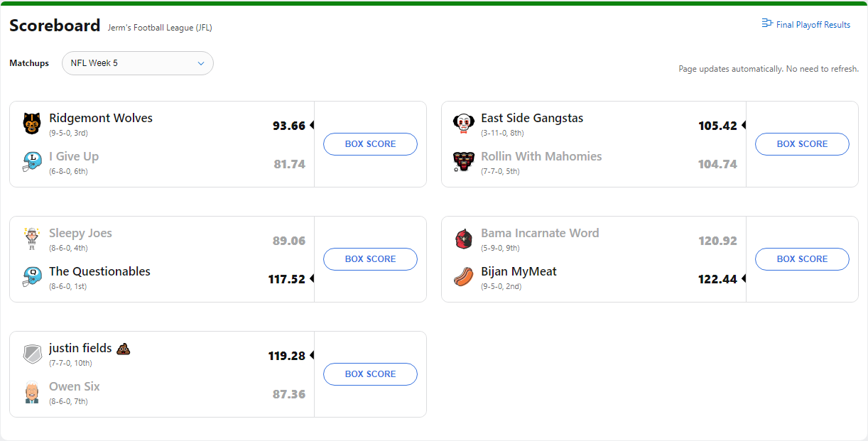Image resolution: width=868 pixels, height=441 pixels.
Task: View Box Score for Bijan MyMeat matchup
Action: tap(802, 259)
